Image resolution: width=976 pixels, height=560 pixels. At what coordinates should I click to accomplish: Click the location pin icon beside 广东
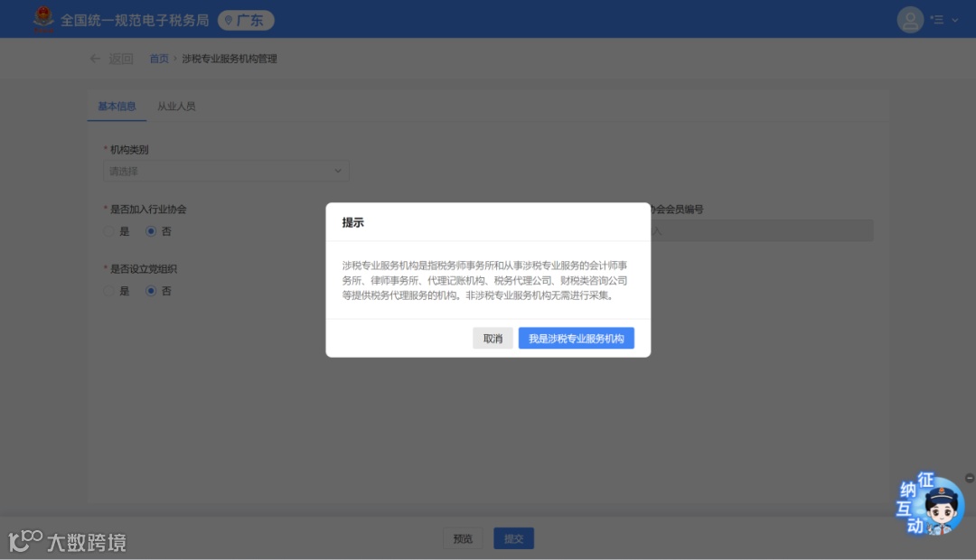click(x=227, y=19)
